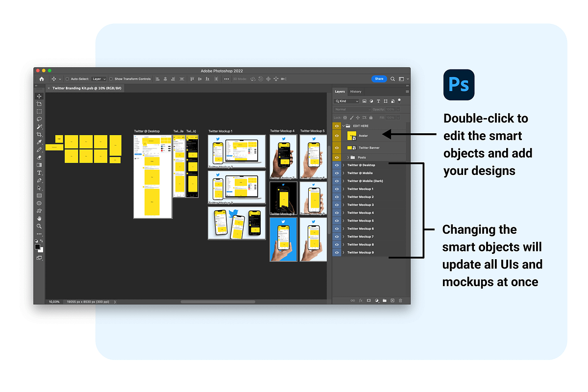Open the Auto-Select Layer dropdown
The image size is (588, 392).
[x=99, y=78]
